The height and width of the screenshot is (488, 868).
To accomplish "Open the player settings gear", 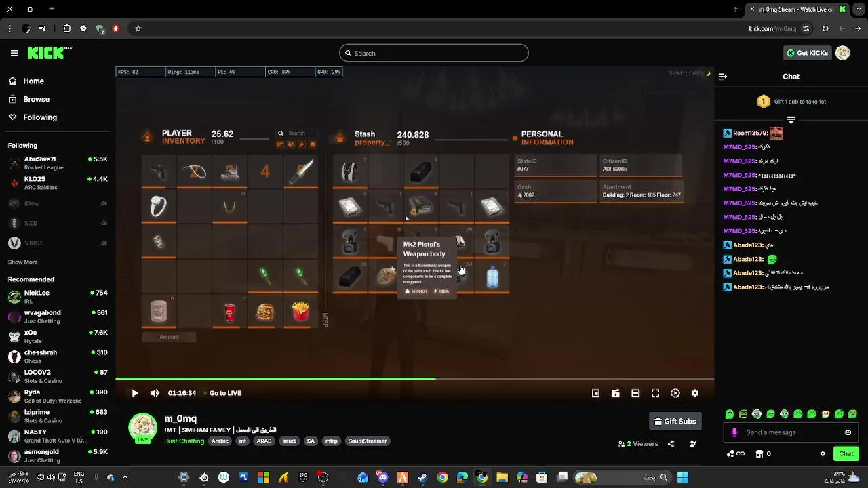I will click(695, 393).
